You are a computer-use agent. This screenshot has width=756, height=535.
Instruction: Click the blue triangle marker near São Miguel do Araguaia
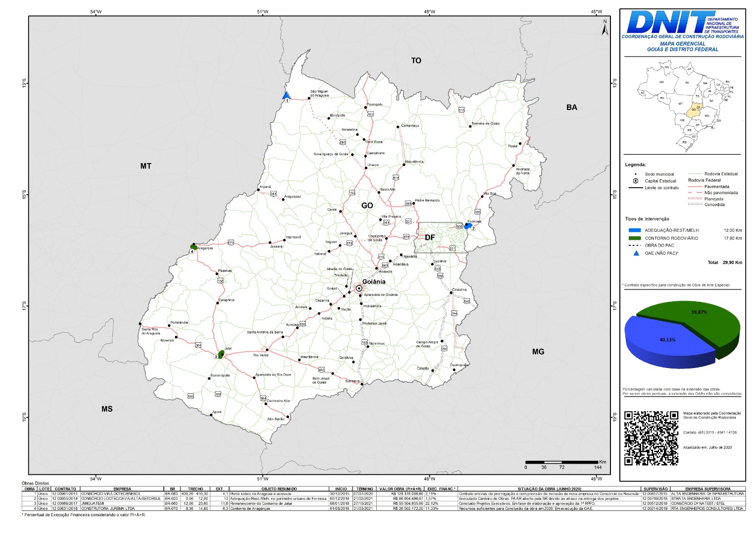pyautogui.click(x=286, y=96)
